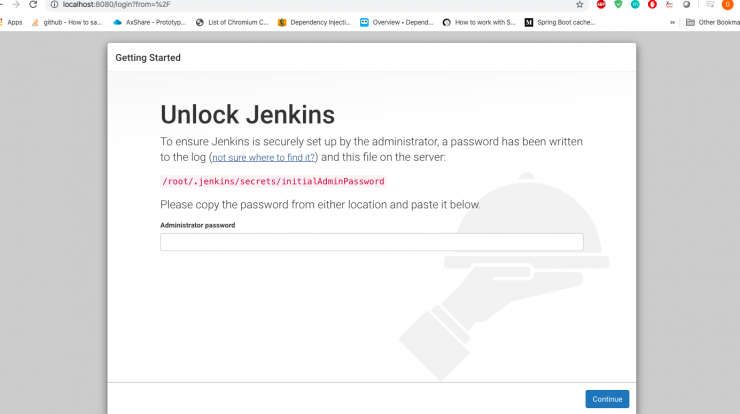Image resolution: width=740 pixels, height=414 pixels.
Task: Open the Other Bookmarks folder
Action: pyautogui.click(x=712, y=22)
